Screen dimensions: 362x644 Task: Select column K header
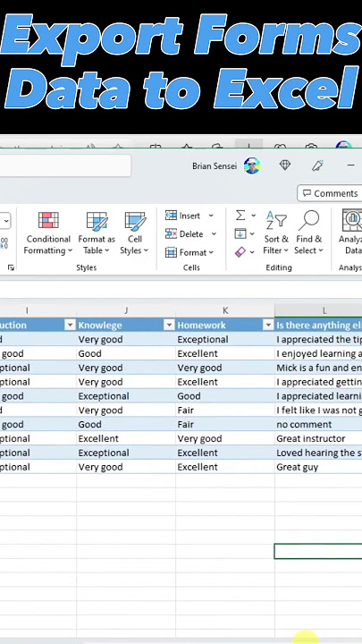click(225, 310)
